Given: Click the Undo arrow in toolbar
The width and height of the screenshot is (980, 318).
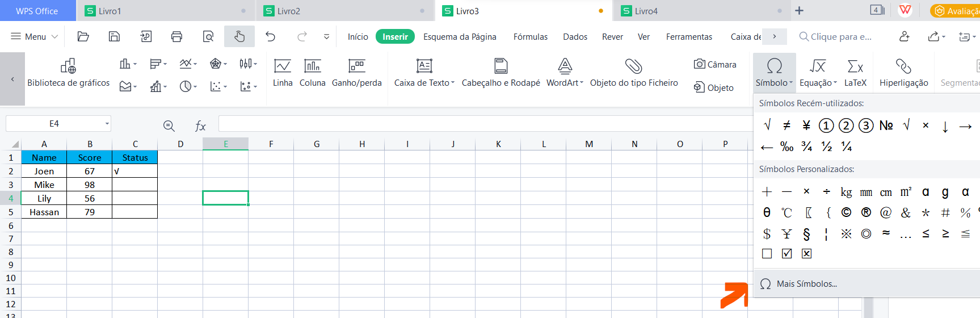Looking at the screenshot, I should pyautogui.click(x=271, y=37).
